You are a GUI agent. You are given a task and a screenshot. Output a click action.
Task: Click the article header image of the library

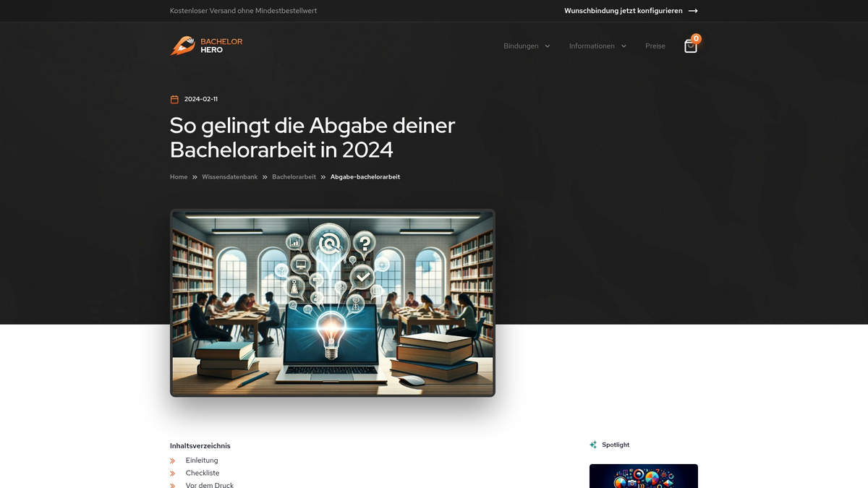coord(332,303)
